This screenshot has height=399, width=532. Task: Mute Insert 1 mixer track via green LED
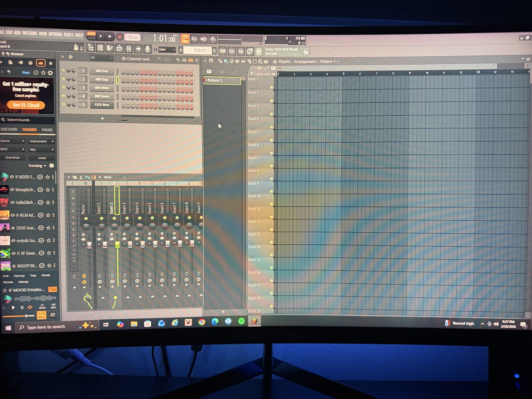click(x=102, y=219)
